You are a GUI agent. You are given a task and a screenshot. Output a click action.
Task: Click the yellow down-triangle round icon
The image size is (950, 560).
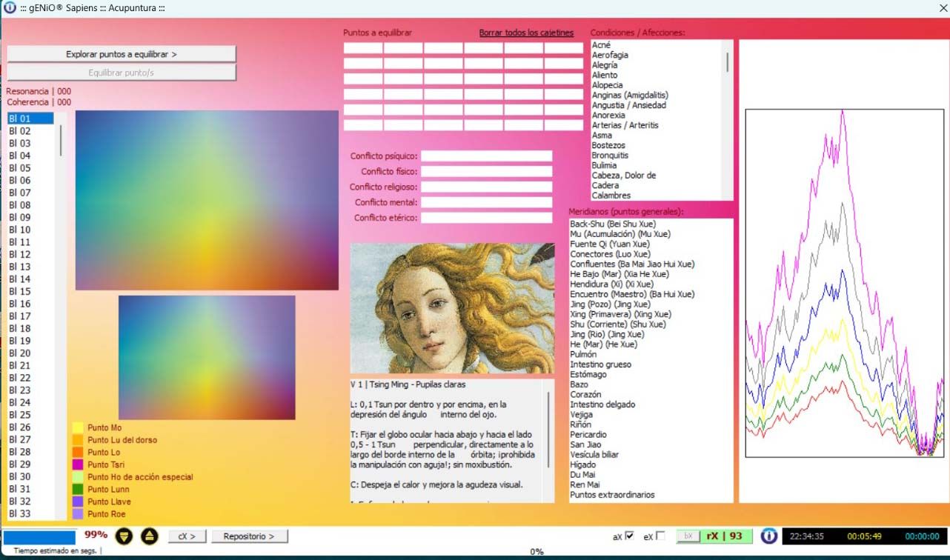[124, 536]
